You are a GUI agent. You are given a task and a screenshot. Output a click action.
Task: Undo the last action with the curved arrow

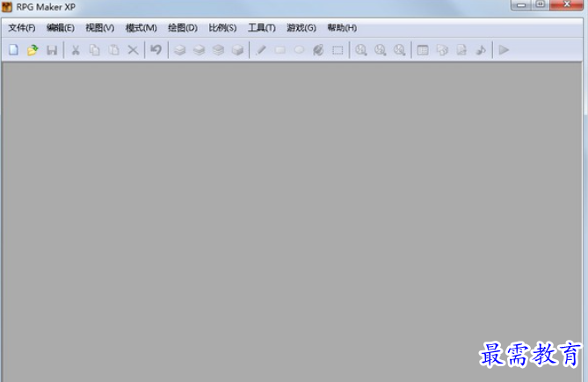(x=156, y=50)
